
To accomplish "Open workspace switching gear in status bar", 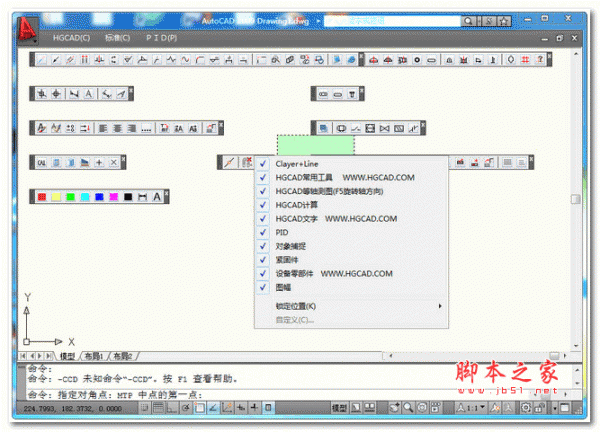I will click(x=526, y=408).
